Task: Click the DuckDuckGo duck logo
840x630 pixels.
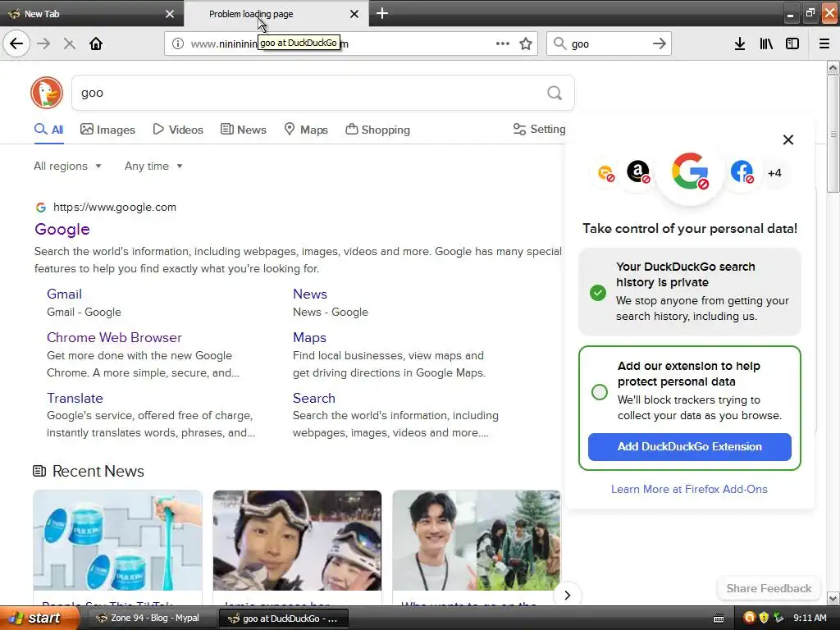Action: coord(47,93)
